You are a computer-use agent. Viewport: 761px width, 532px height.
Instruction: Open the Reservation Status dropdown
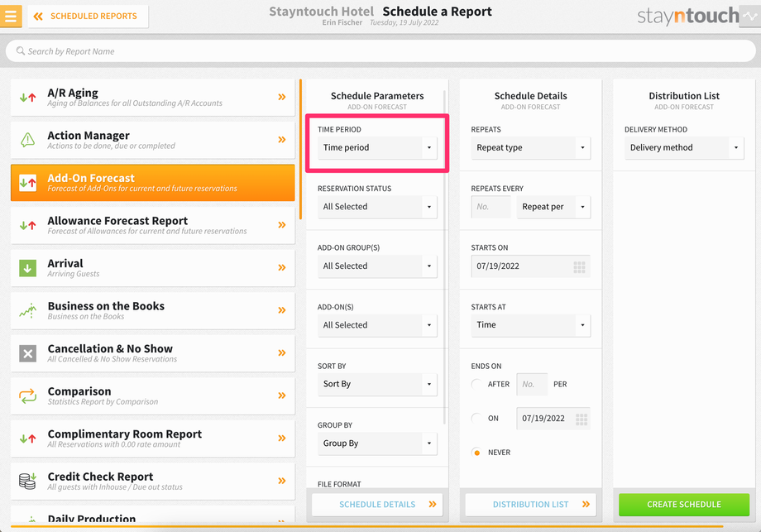(x=377, y=207)
